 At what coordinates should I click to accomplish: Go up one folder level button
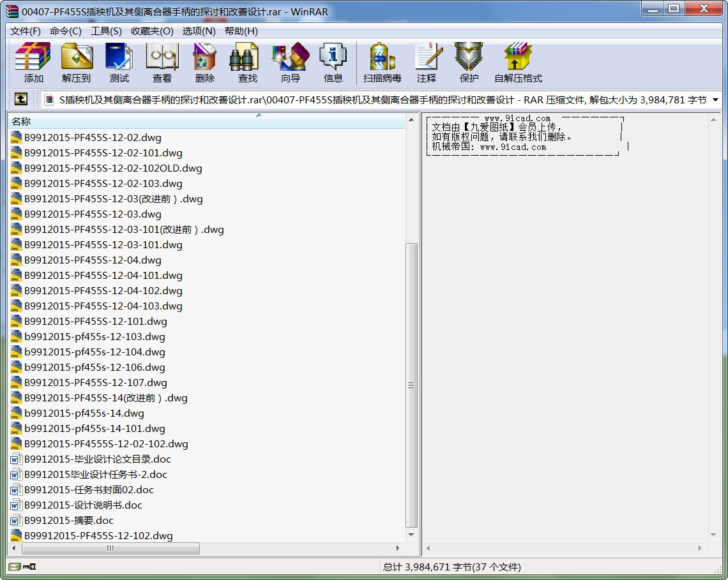(x=20, y=100)
